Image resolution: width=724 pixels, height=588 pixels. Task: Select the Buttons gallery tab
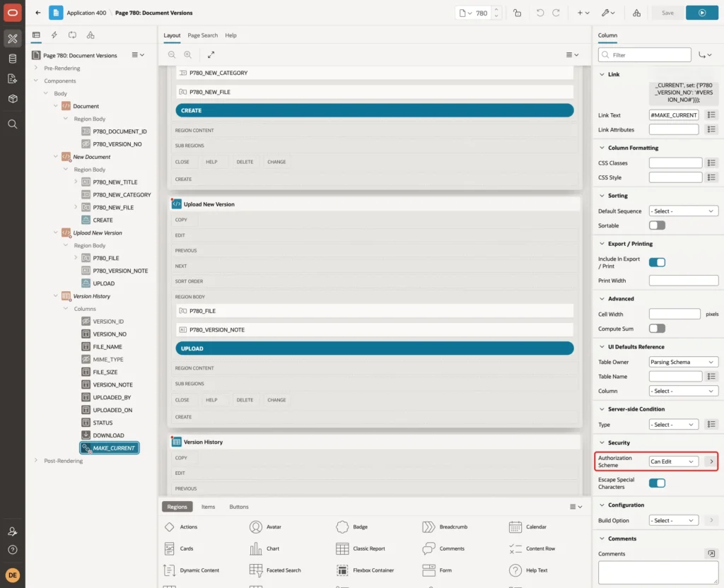point(239,506)
